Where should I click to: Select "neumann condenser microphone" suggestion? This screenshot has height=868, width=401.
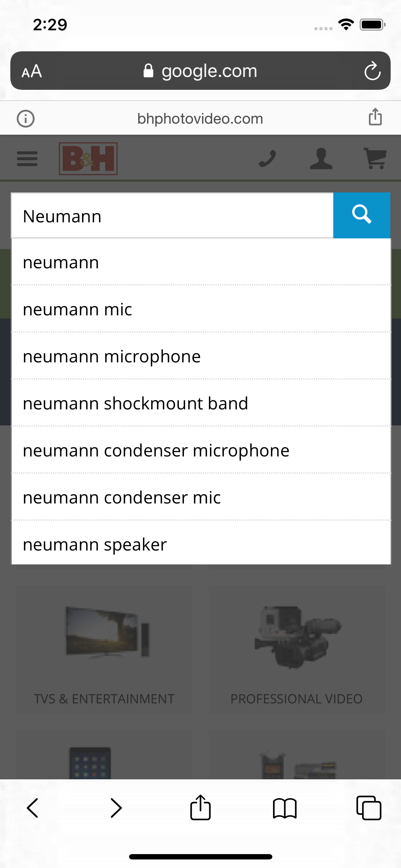click(156, 450)
